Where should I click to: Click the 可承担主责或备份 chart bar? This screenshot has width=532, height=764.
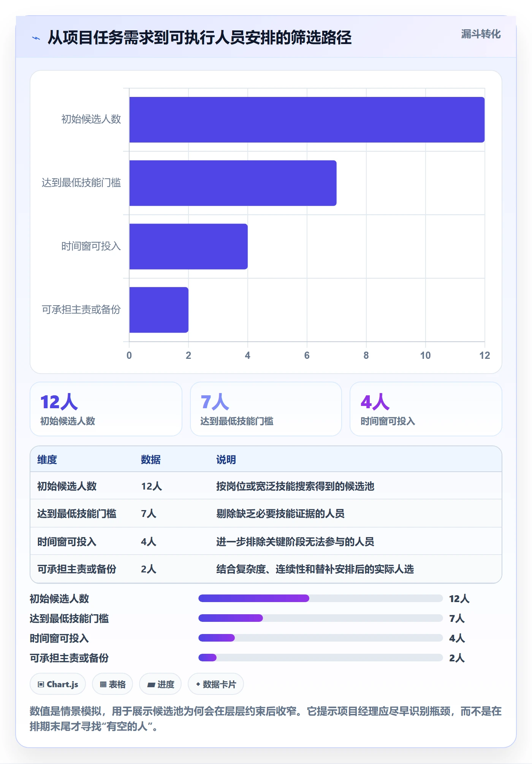tap(159, 310)
